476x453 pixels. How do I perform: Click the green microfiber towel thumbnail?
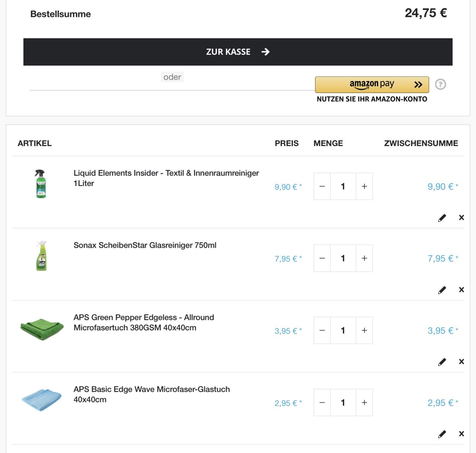(42, 329)
